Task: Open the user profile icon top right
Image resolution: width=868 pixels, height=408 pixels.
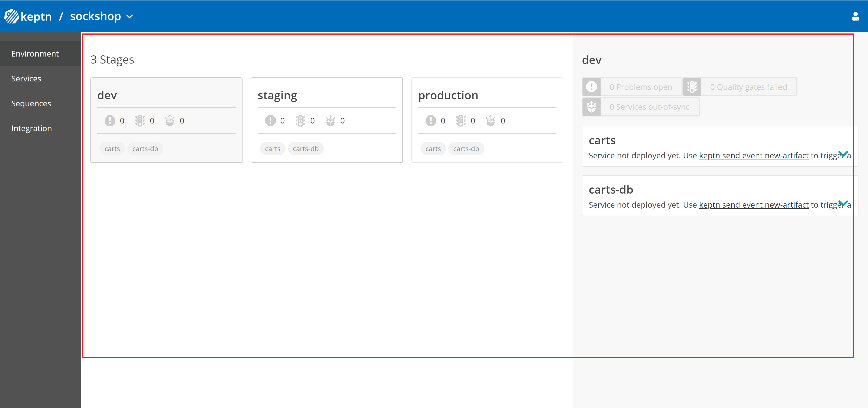Action: coord(856,16)
